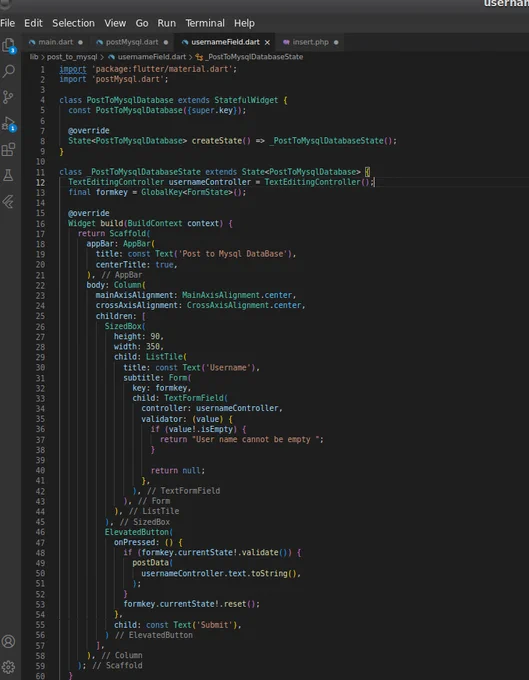Open the Source Control view icon
This screenshot has width=529, height=680.
coord(8,97)
